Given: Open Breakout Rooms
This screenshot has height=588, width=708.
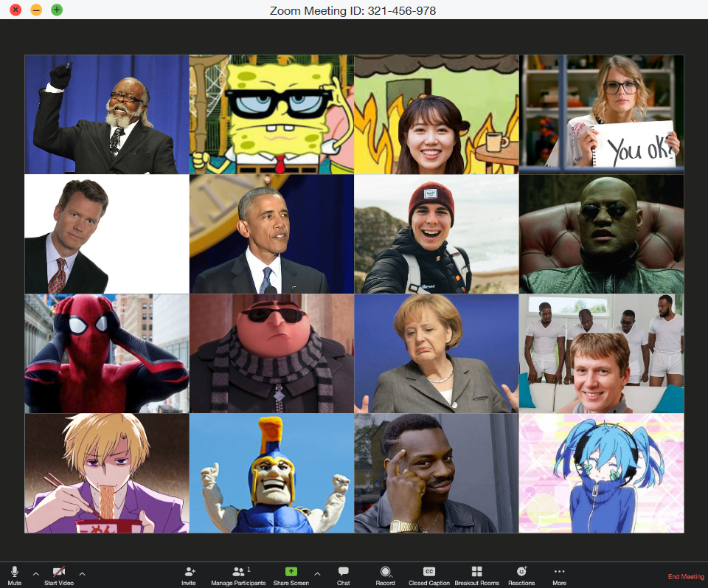Looking at the screenshot, I should point(477,575).
